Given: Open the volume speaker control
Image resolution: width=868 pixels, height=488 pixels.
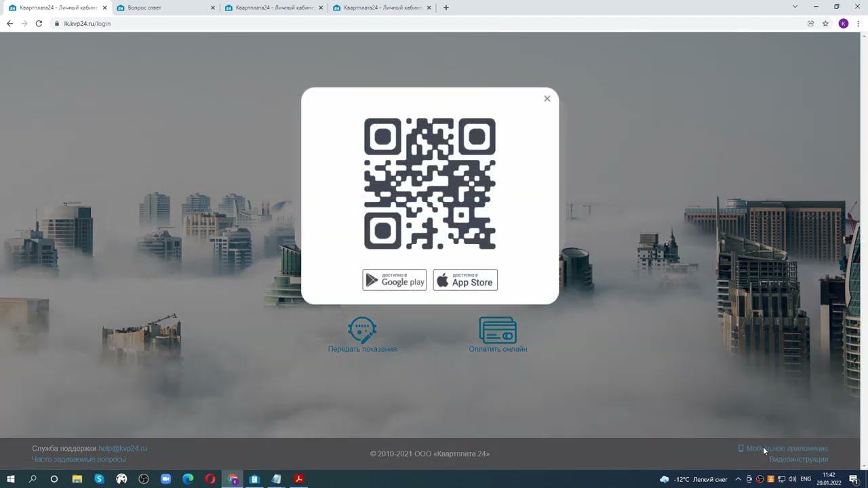Looking at the screenshot, I should (792, 479).
